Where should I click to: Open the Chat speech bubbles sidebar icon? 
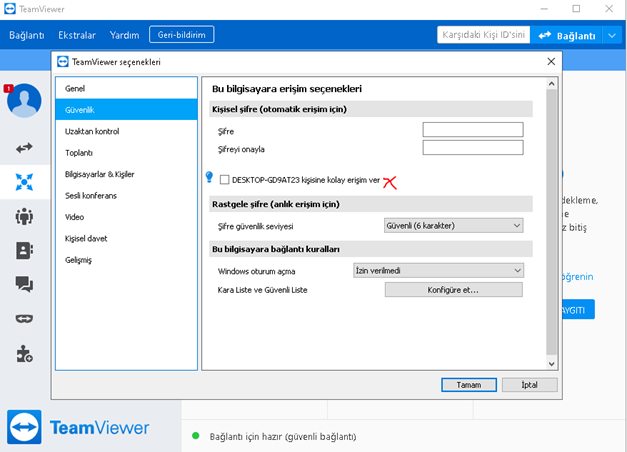24,284
